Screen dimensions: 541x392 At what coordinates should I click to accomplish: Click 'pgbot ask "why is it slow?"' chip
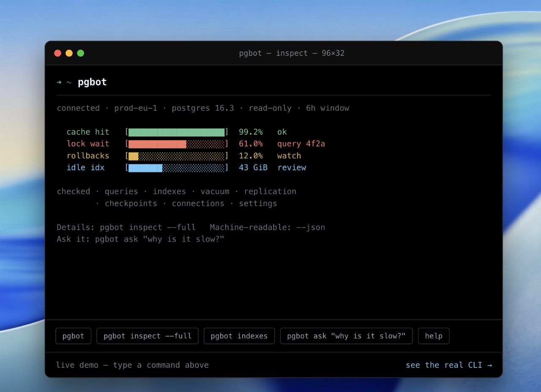tap(346, 336)
